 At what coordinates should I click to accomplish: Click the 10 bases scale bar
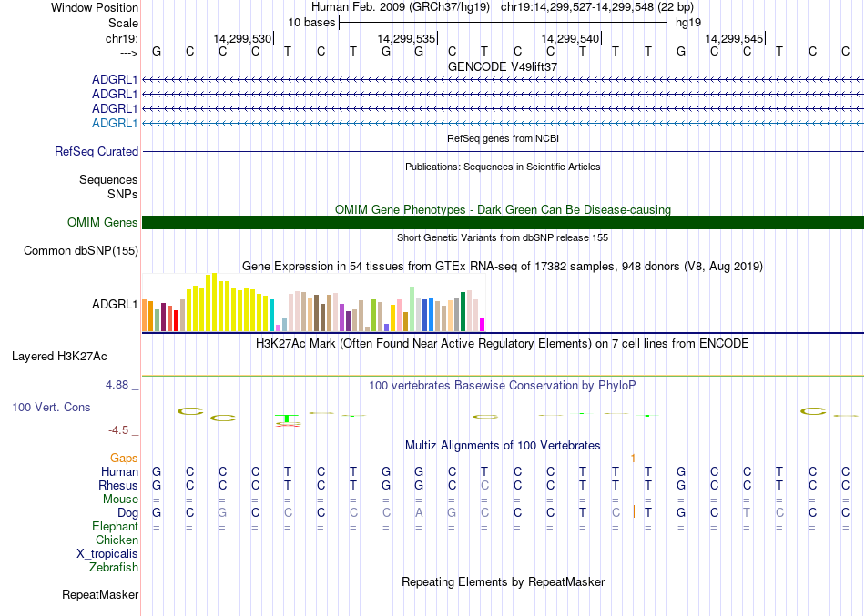coord(503,21)
